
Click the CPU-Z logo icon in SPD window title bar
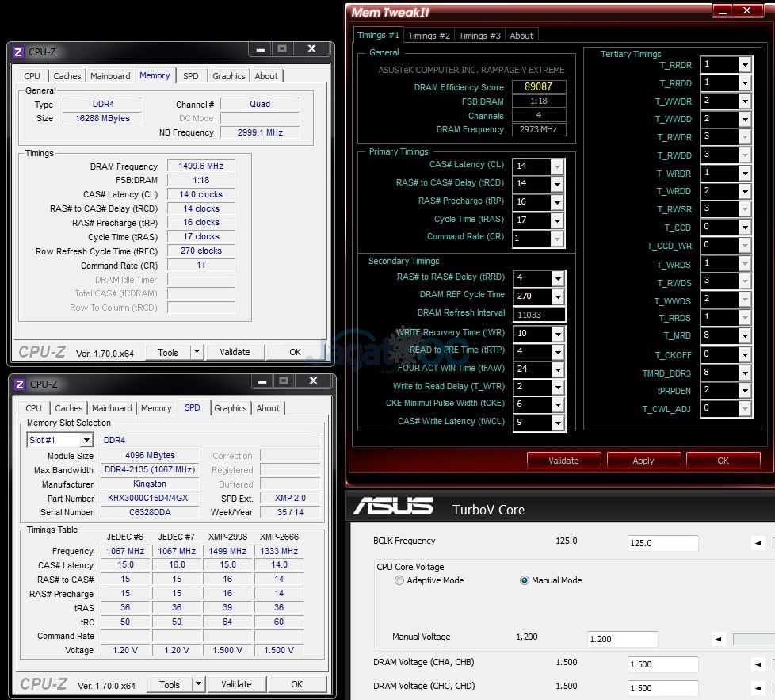[19, 384]
